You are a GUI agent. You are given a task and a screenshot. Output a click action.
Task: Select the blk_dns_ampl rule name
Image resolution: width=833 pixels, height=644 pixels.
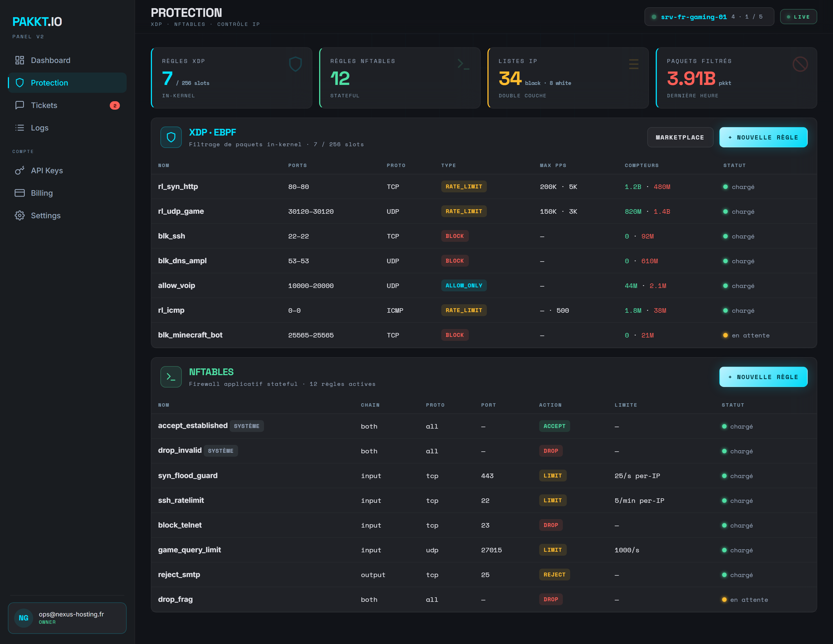click(x=182, y=261)
